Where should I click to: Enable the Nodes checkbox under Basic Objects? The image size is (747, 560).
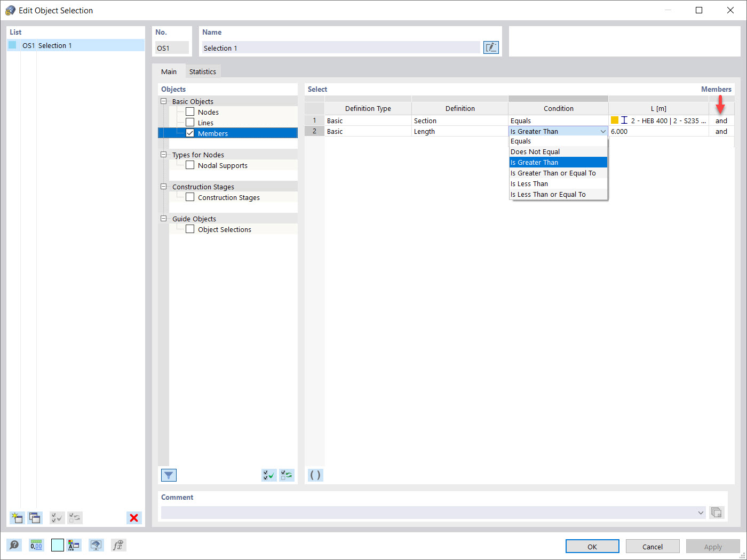[x=190, y=111]
